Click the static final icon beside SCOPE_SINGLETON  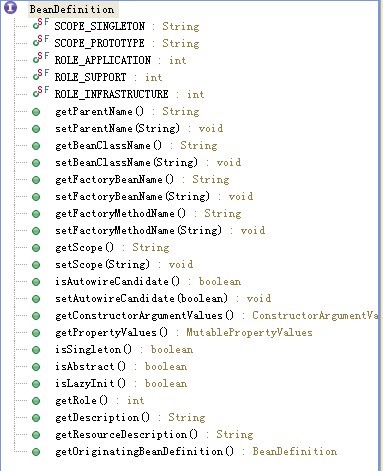click(41, 24)
